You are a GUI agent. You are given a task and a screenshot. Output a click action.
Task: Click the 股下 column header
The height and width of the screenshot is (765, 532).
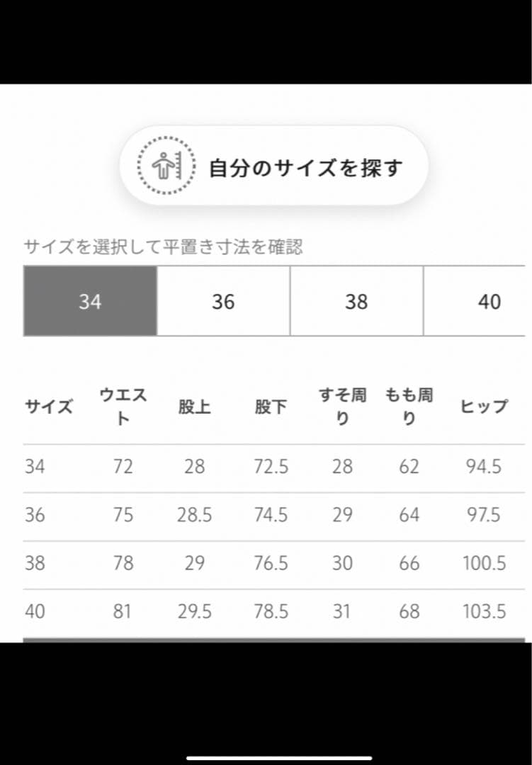coord(270,407)
